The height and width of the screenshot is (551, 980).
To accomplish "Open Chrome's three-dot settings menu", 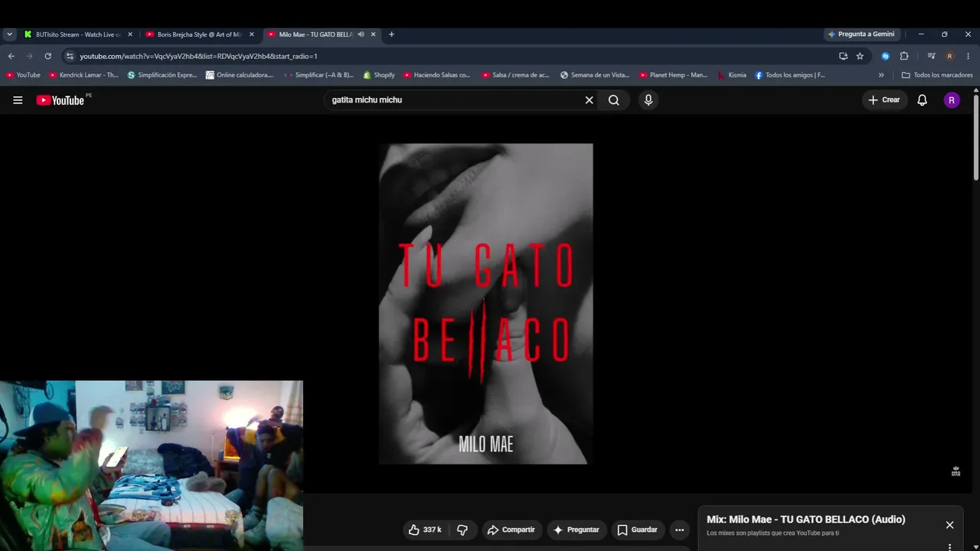I will (968, 56).
